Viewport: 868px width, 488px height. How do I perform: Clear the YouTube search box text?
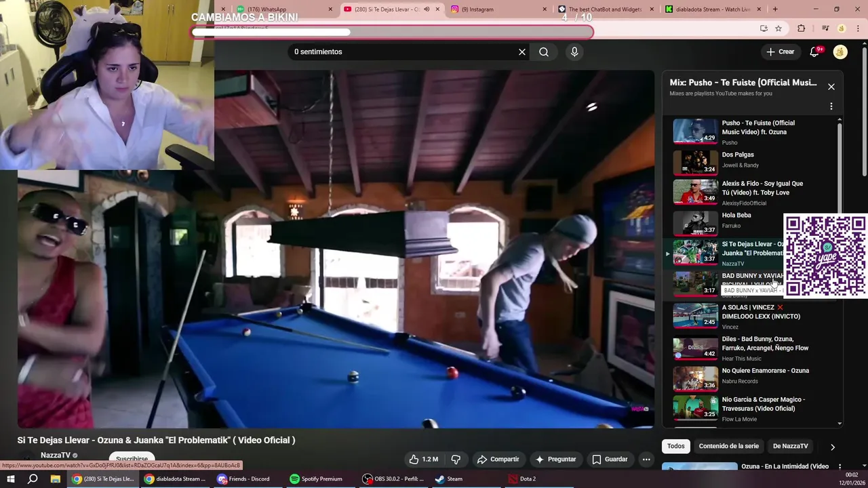pyautogui.click(x=522, y=52)
